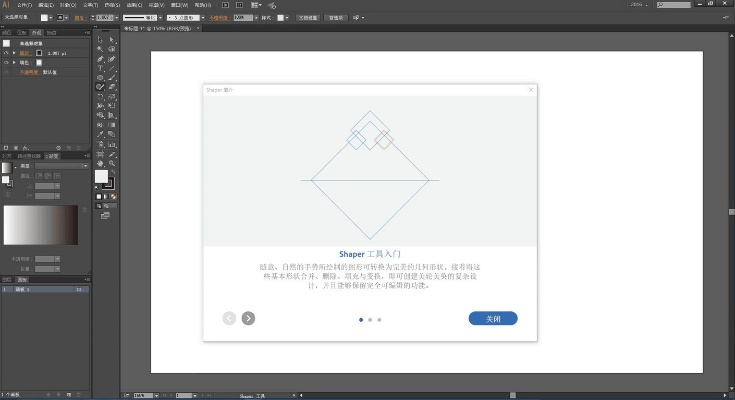Select the Magic Wand tool
735x400 pixels.
[101, 47]
